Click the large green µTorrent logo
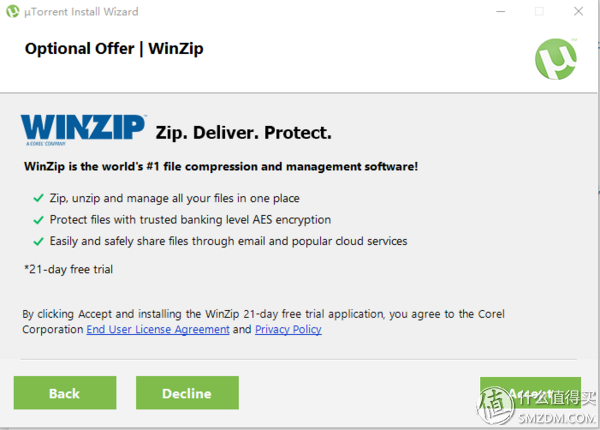The width and height of the screenshot is (600, 430). click(x=555, y=59)
